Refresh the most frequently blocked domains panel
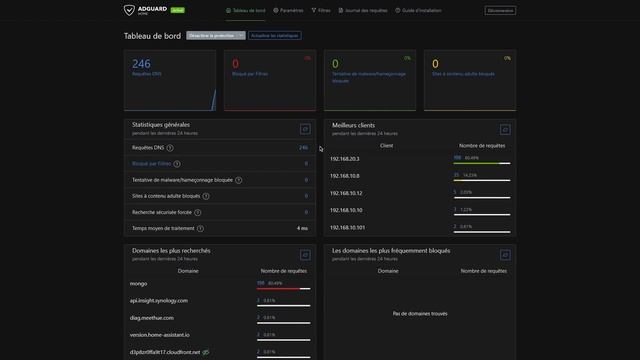This screenshot has height=360, width=640. tap(505, 255)
